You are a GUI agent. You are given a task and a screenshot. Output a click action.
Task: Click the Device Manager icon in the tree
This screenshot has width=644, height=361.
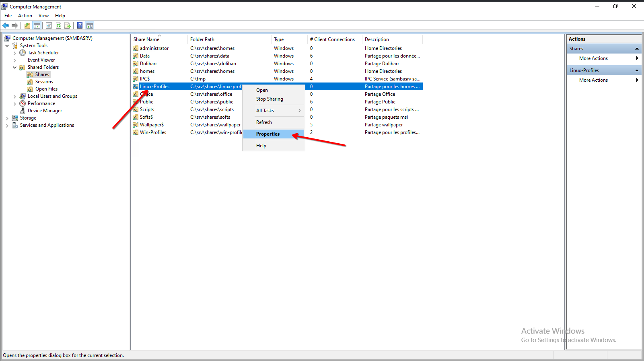(23, 111)
